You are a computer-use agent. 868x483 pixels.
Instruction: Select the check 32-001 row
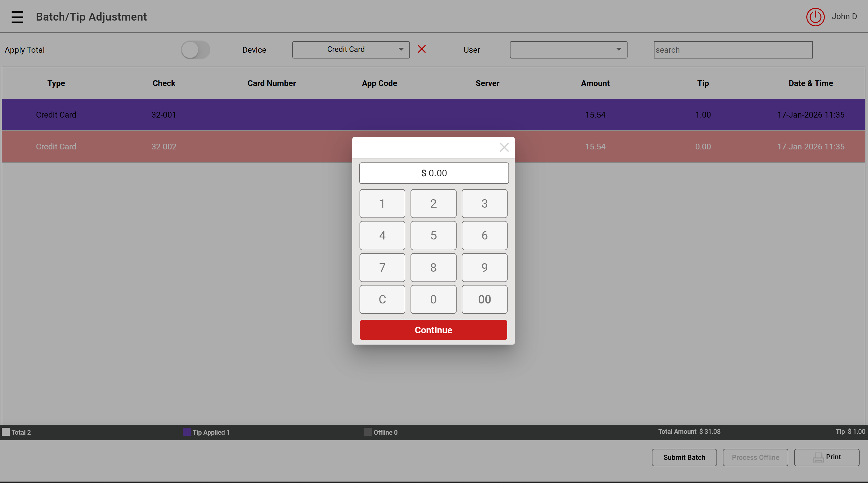163,115
